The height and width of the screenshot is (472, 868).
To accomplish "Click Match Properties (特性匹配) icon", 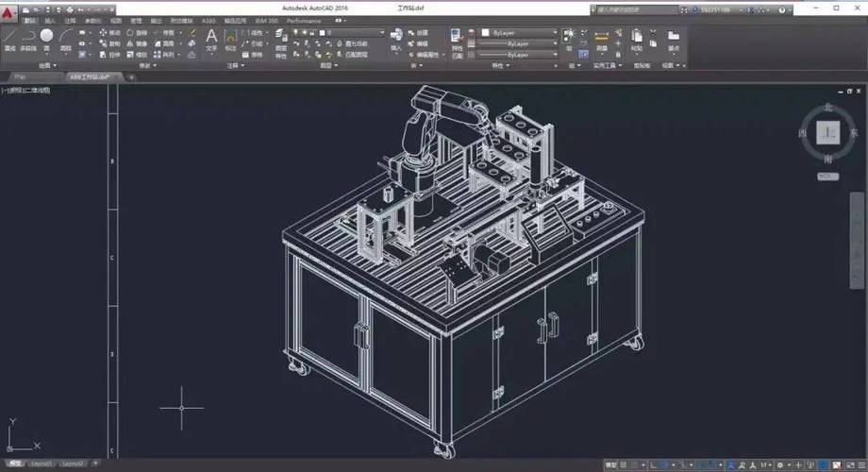I will 457,43.
